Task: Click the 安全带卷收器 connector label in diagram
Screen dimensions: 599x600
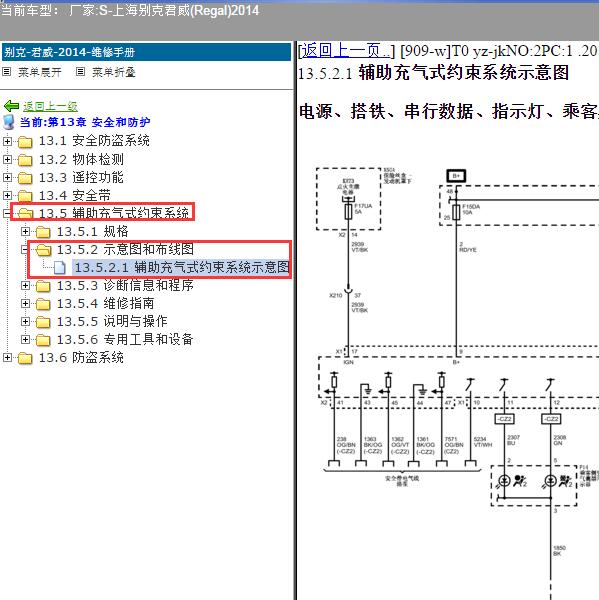Action: click(402, 481)
